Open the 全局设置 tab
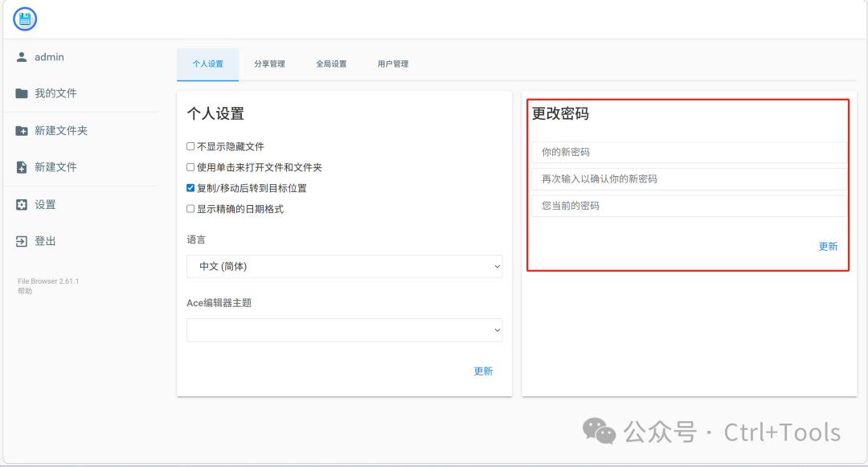 pyautogui.click(x=331, y=64)
